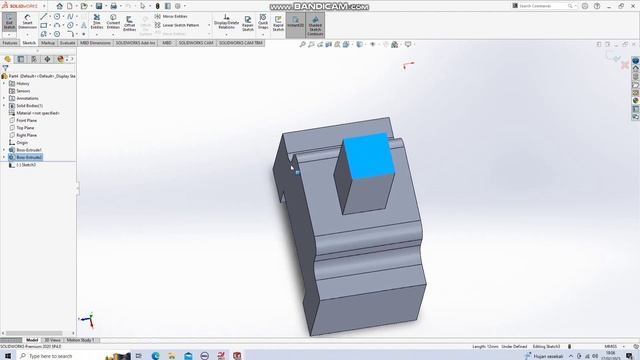The image size is (640, 360).
Task: Click the Offset Entities tool
Action: [x=129, y=23]
